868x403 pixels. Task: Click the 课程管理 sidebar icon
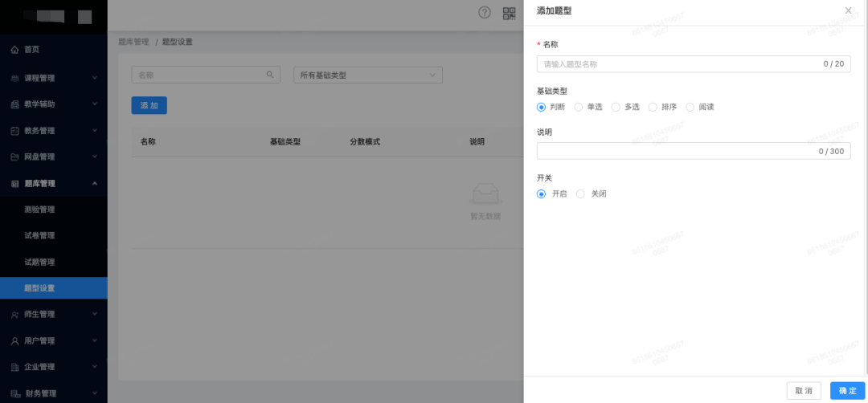tap(14, 79)
